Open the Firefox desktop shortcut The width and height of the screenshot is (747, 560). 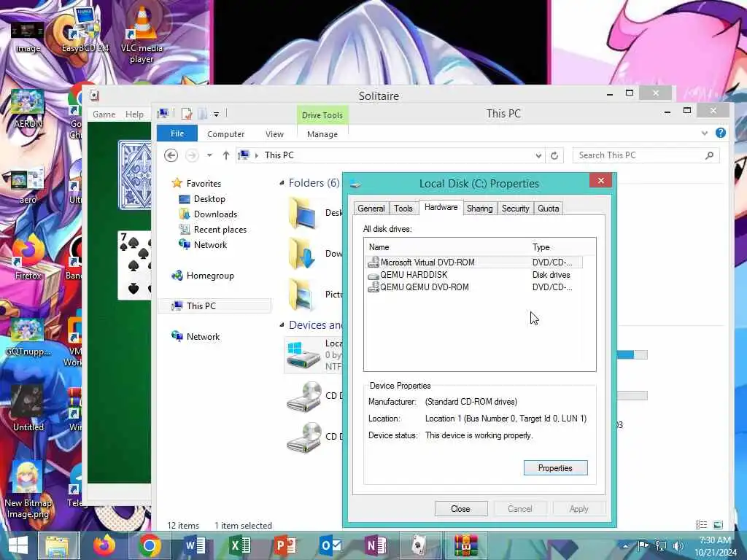point(28,257)
